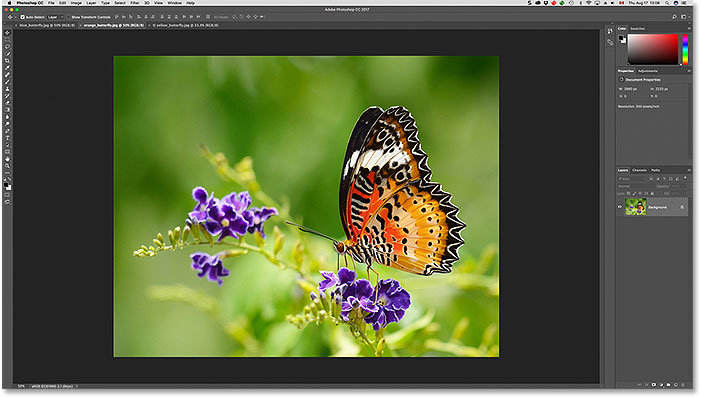The image size is (701, 398).
Task: Select the Gradient tool
Action: (7, 110)
